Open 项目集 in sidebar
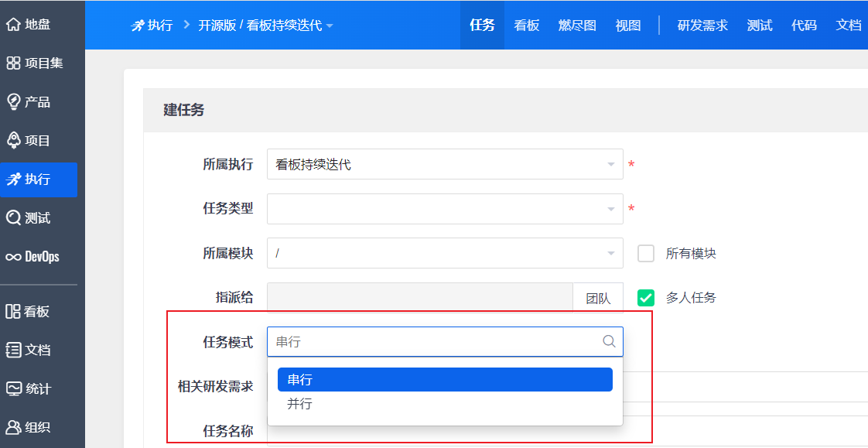This screenshot has width=868, height=448. pyautogui.click(x=34, y=63)
